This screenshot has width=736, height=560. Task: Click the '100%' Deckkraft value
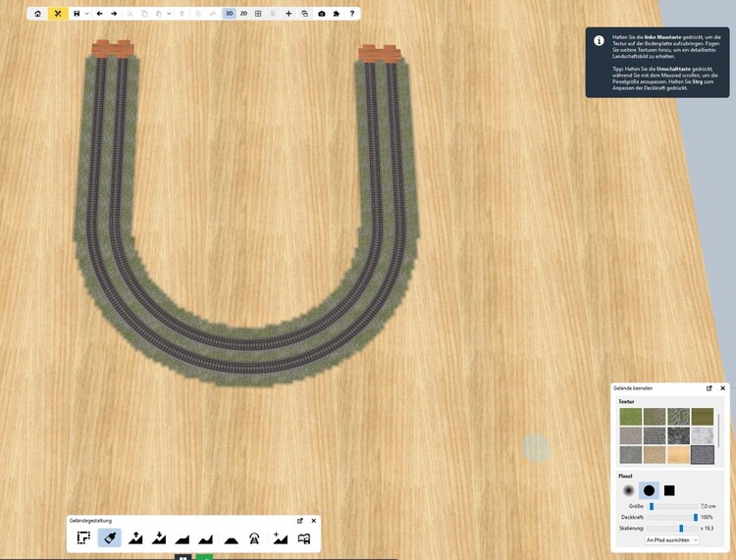(x=707, y=517)
